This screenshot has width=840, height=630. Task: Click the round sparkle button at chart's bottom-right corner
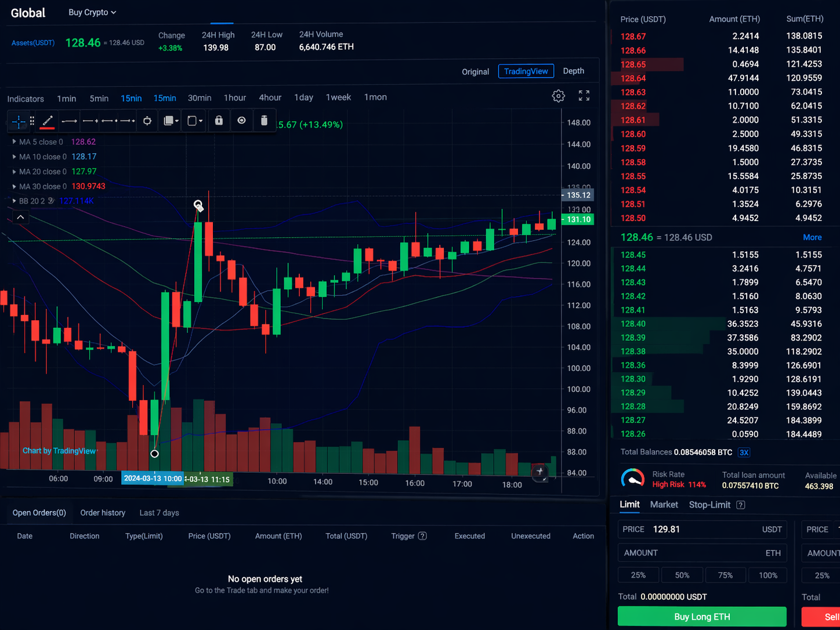(x=540, y=472)
